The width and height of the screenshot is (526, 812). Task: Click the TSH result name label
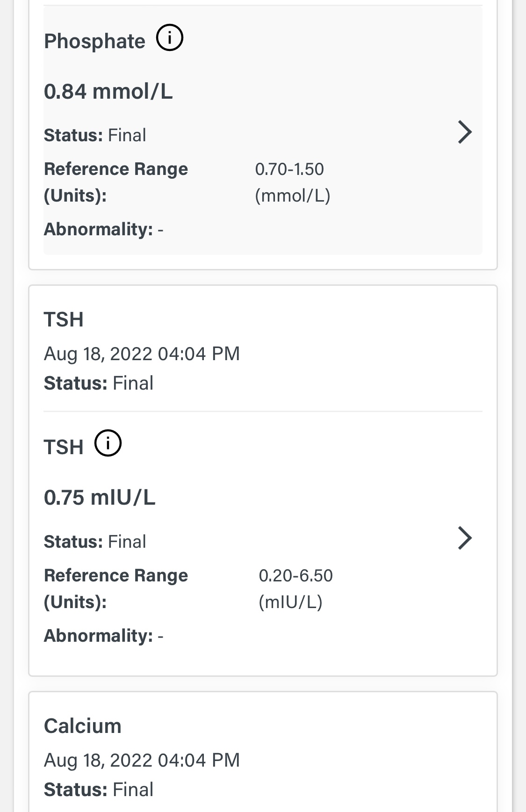coord(64,447)
